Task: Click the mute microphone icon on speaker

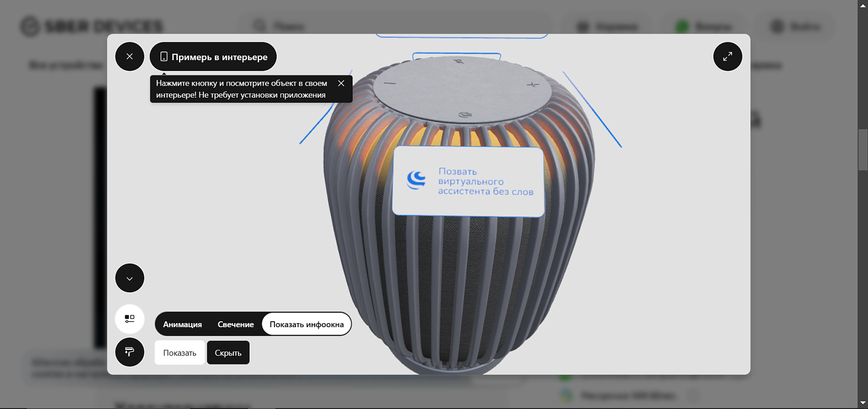Action: point(459,61)
